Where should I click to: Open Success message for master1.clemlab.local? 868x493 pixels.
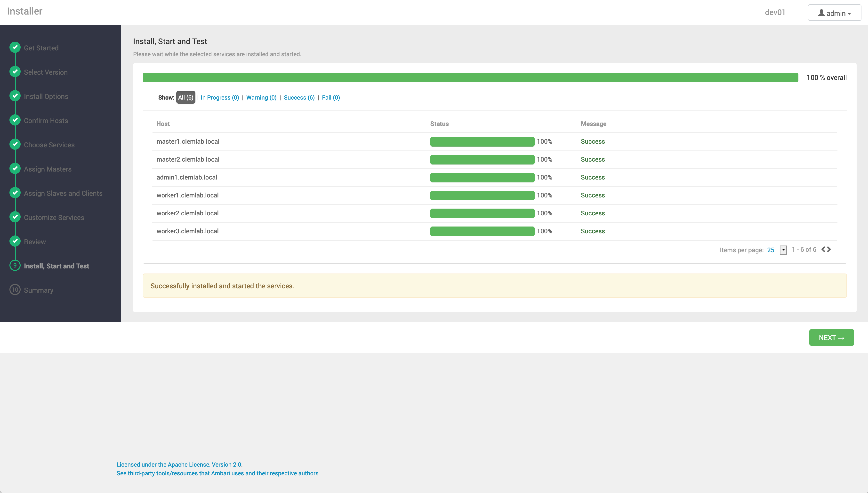(593, 141)
